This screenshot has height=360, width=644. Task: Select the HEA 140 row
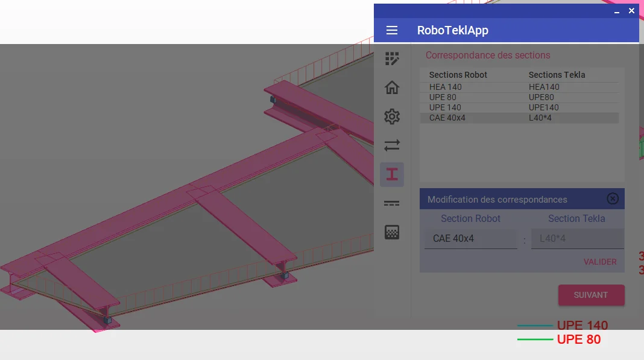pyautogui.click(x=519, y=87)
